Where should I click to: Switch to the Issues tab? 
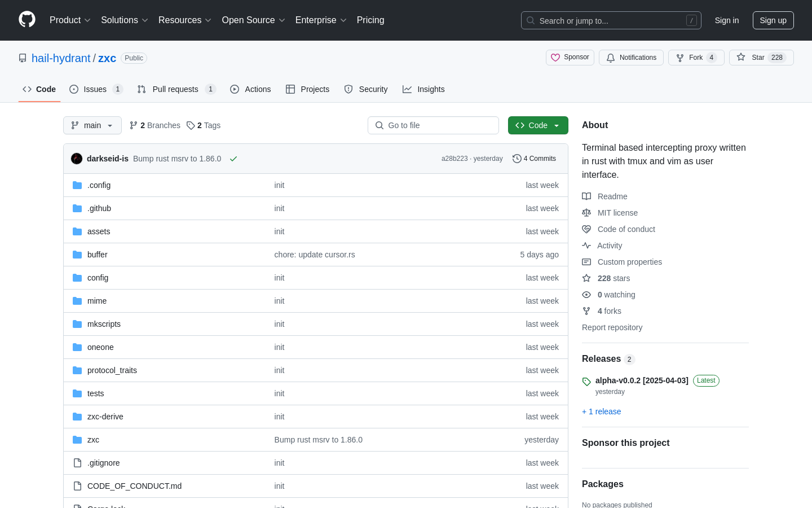pos(96,89)
